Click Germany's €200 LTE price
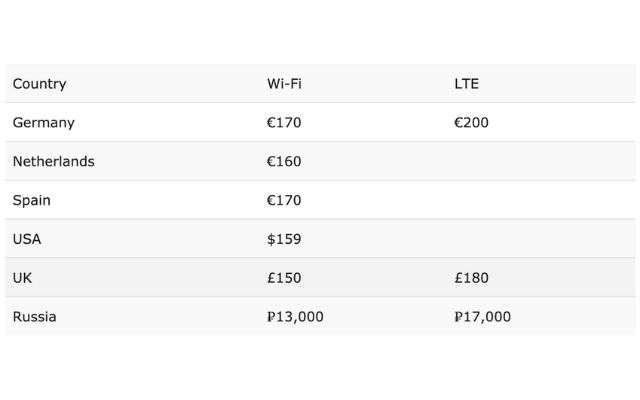 coord(471,122)
